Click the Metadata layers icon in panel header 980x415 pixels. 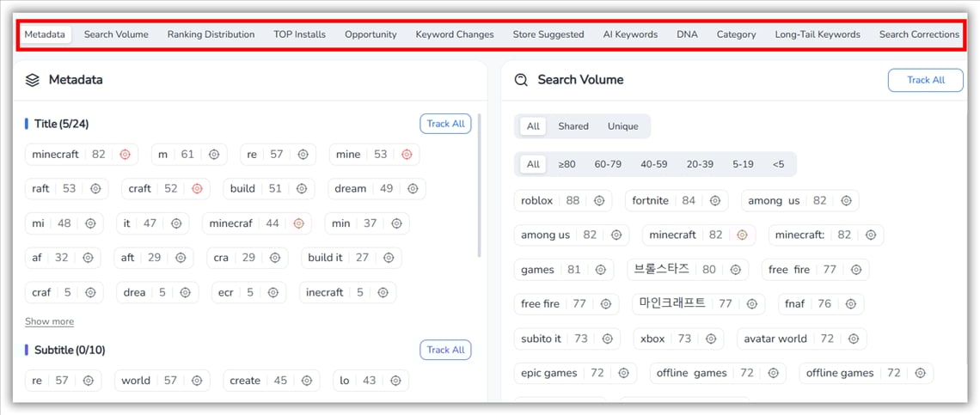click(33, 80)
